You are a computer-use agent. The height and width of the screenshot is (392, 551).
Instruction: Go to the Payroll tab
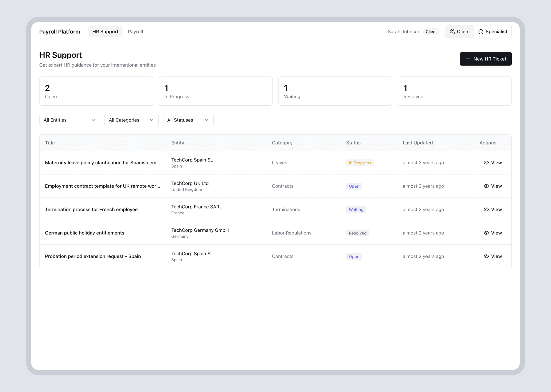tap(135, 32)
